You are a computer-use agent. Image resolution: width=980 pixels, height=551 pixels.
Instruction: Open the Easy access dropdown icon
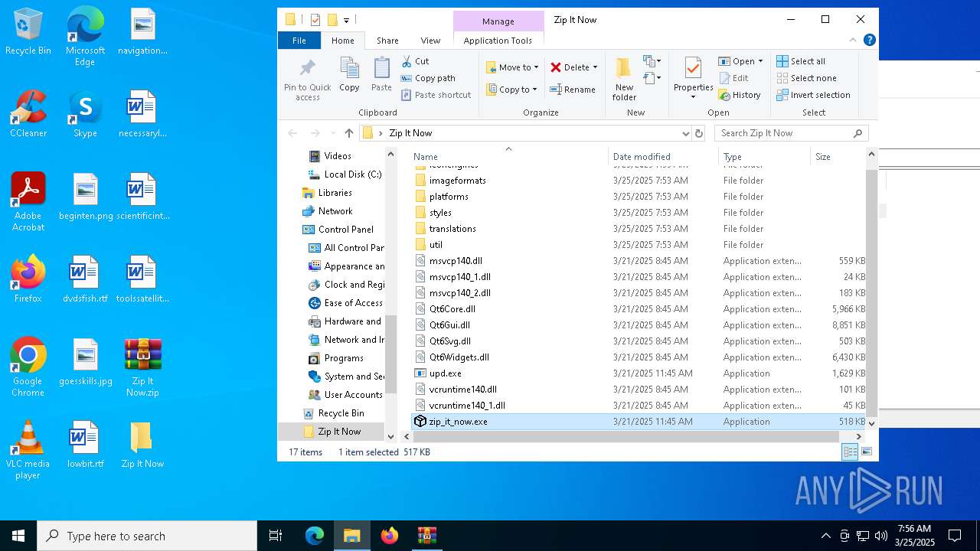pyautogui.click(x=652, y=78)
